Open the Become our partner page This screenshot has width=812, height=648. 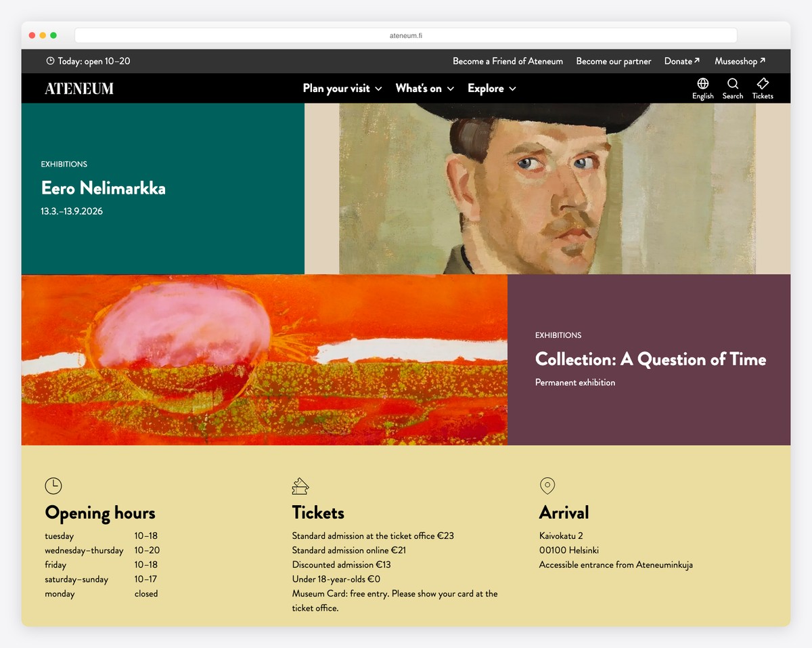[x=613, y=61]
